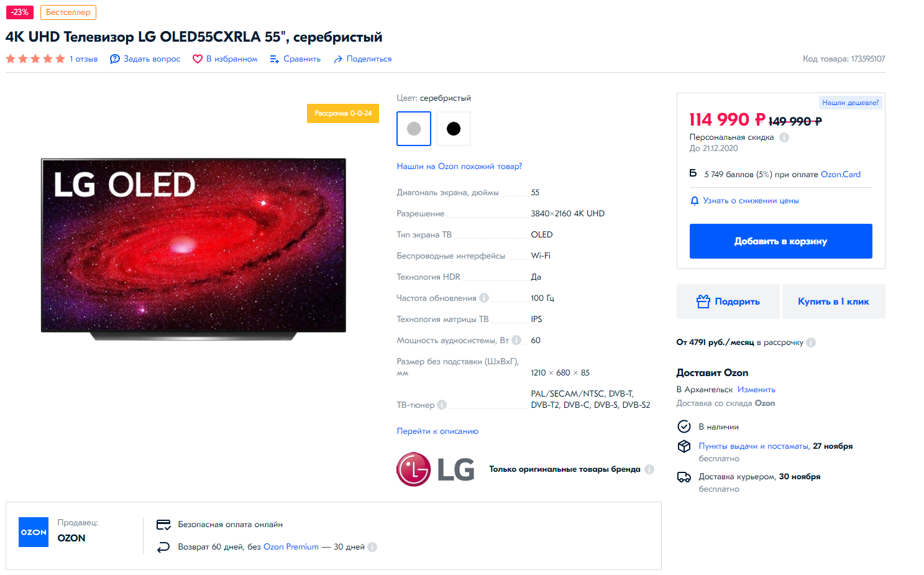Click the Добавить в корзину button
Image resolution: width=924 pixels, height=575 pixels.
tap(780, 241)
